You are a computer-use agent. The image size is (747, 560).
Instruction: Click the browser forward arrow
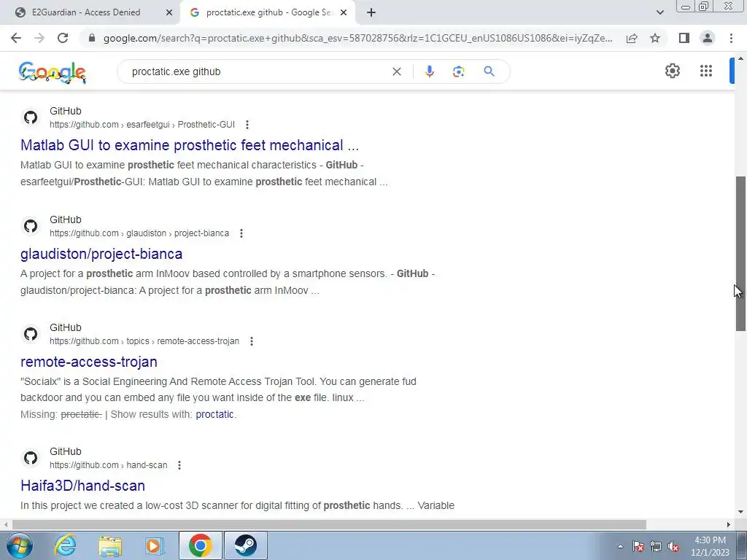click(39, 38)
